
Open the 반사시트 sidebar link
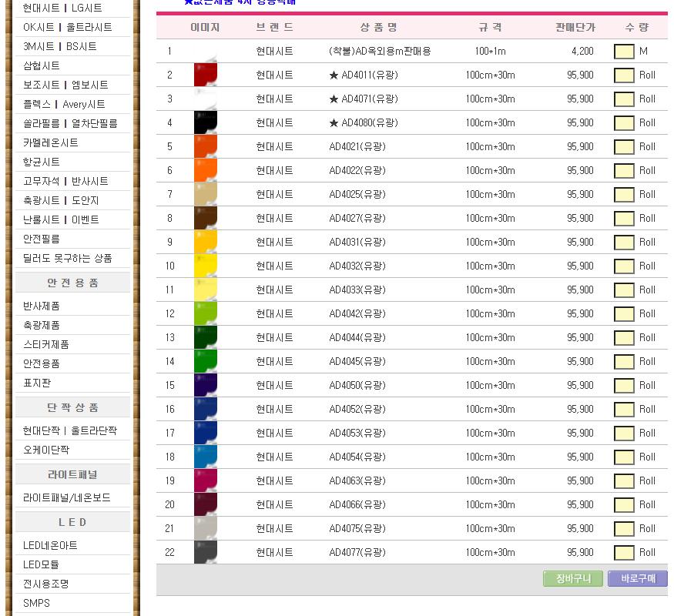90,181
